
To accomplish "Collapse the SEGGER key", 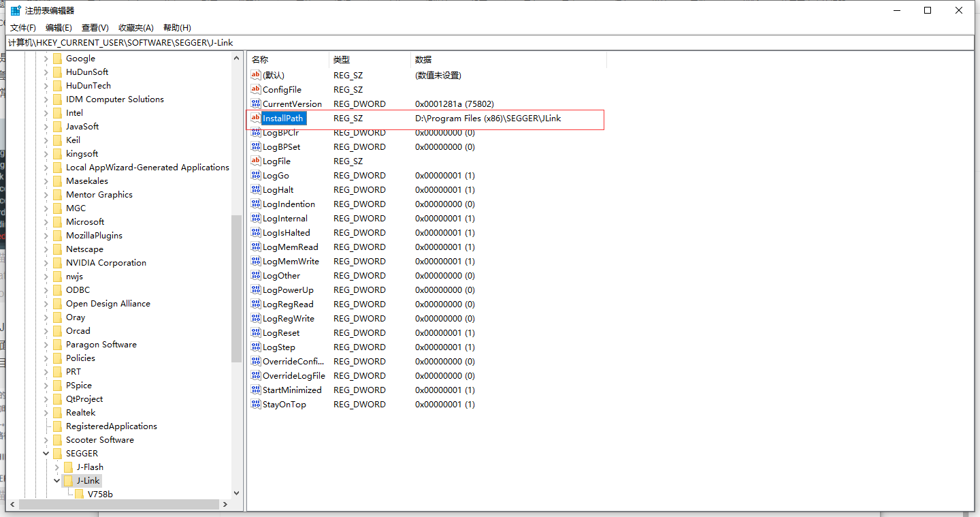I will (46, 453).
